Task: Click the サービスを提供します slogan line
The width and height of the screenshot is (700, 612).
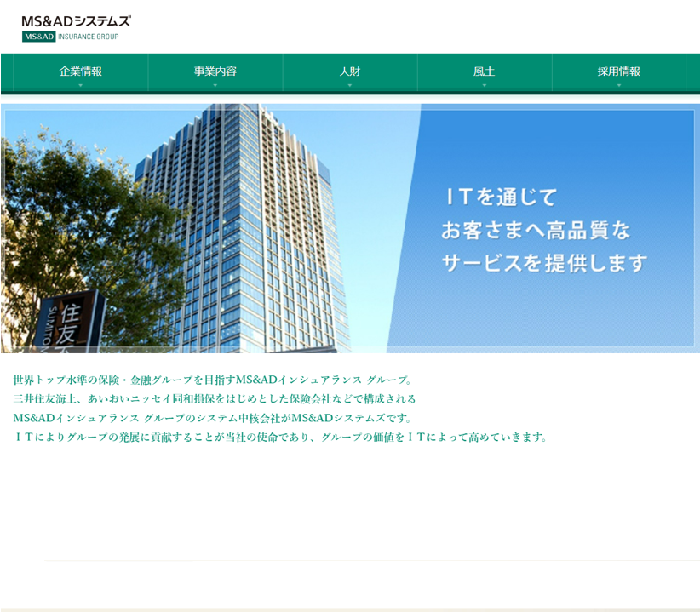Action: [x=545, y=263]
